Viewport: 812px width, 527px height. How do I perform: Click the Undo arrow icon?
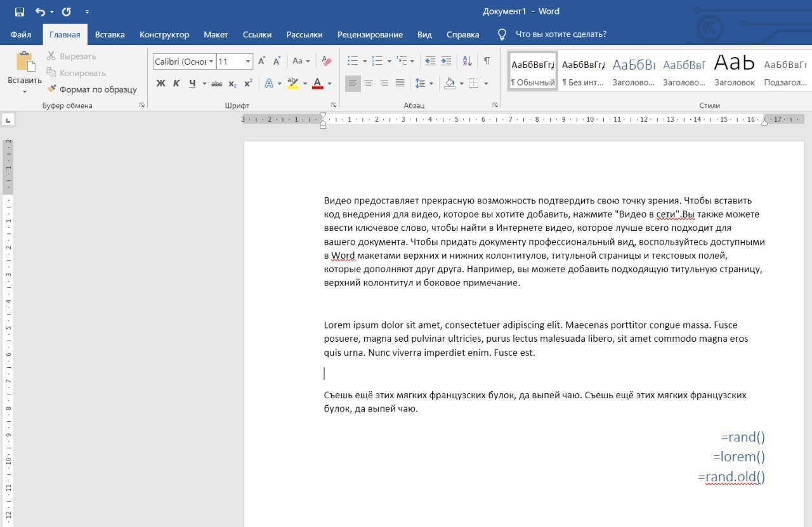[40, 11]
